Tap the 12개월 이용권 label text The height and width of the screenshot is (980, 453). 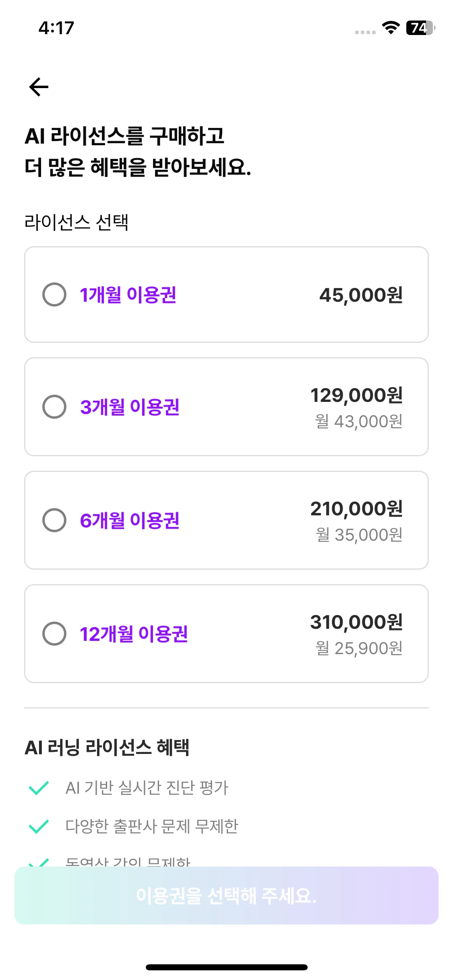(x=134, y=634)
